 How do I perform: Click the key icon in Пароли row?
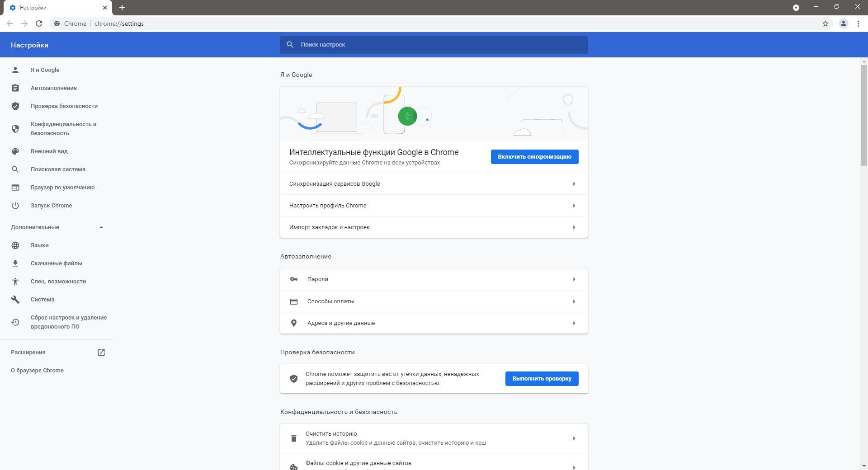[294, 279]
